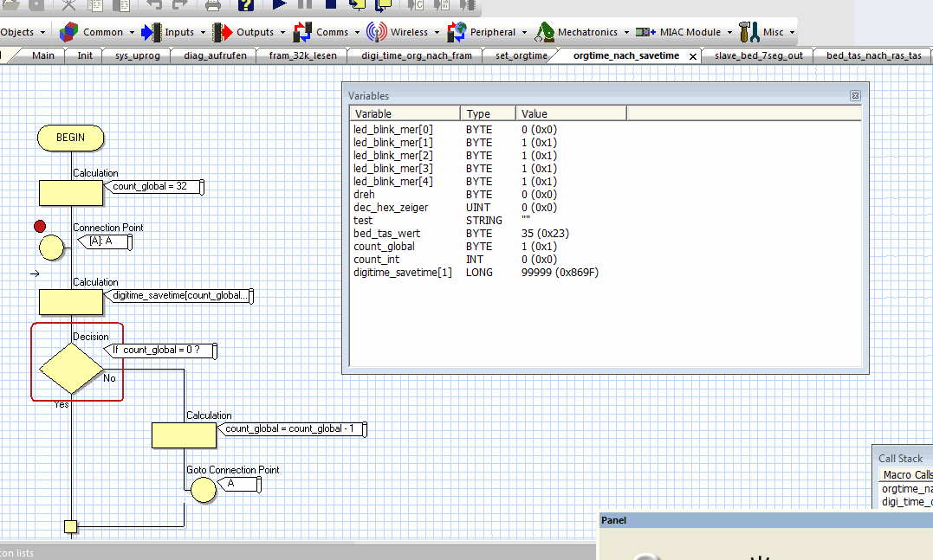Select the BEGIN flowchart icon
The height and width of the screenshot is (560, 933).
tap(71, 138)
